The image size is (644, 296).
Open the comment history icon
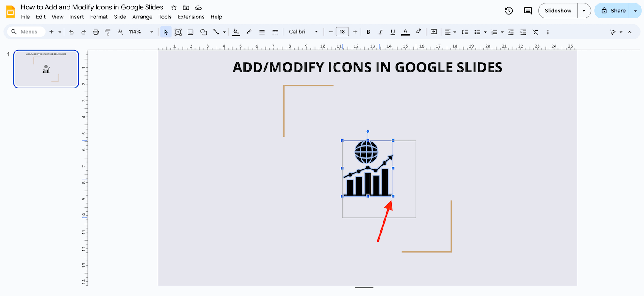point(528,11)
